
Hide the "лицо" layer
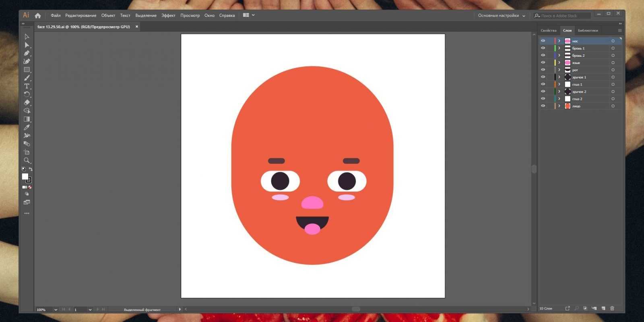point(543,106)
